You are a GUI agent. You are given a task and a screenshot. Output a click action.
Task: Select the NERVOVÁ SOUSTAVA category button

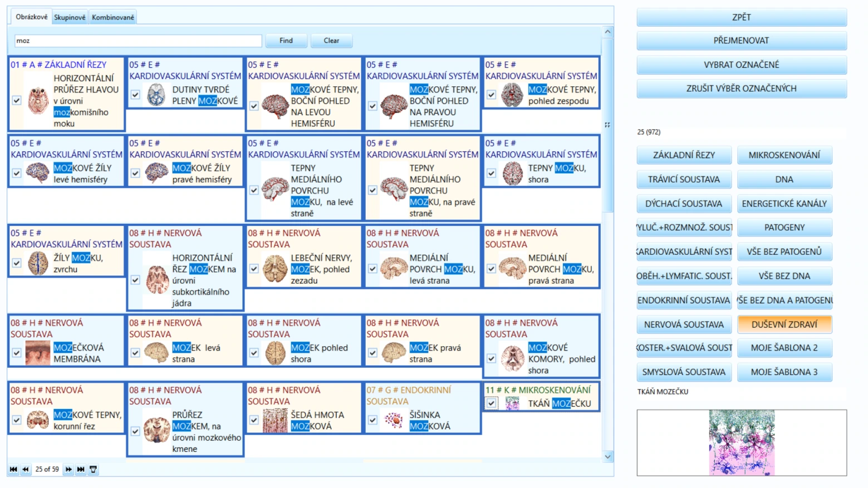[684, 324]
